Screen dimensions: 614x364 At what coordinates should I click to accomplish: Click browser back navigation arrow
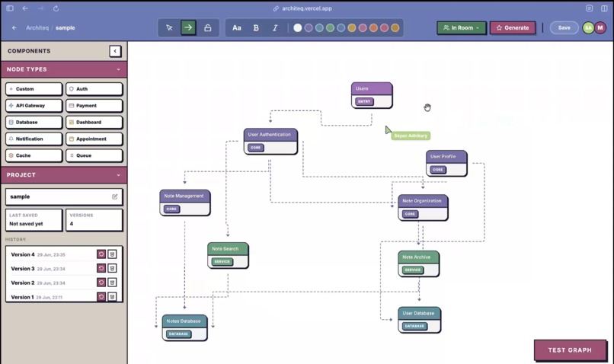click(x=25, y=8)
